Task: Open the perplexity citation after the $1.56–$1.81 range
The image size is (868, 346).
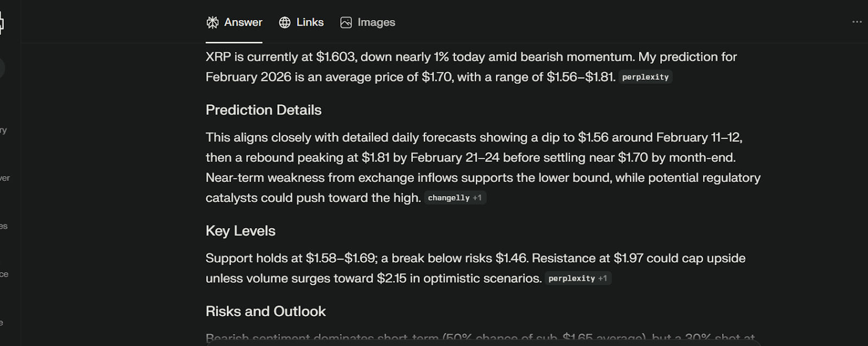Action: 645,77
